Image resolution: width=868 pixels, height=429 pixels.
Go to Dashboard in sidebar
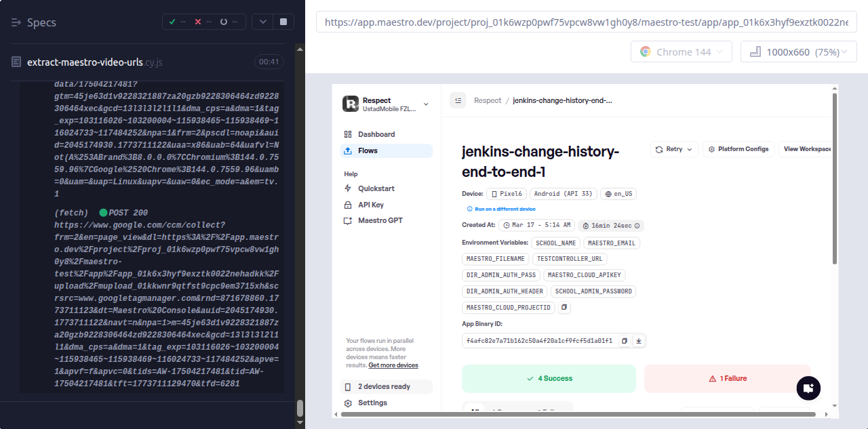point(376,134)
